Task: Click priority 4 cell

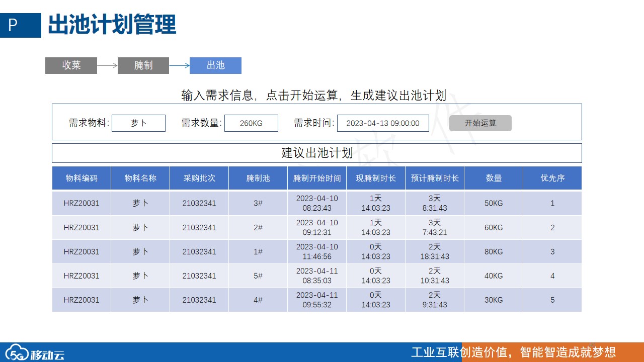Action: pyautogui.click(x=552, y=276)
